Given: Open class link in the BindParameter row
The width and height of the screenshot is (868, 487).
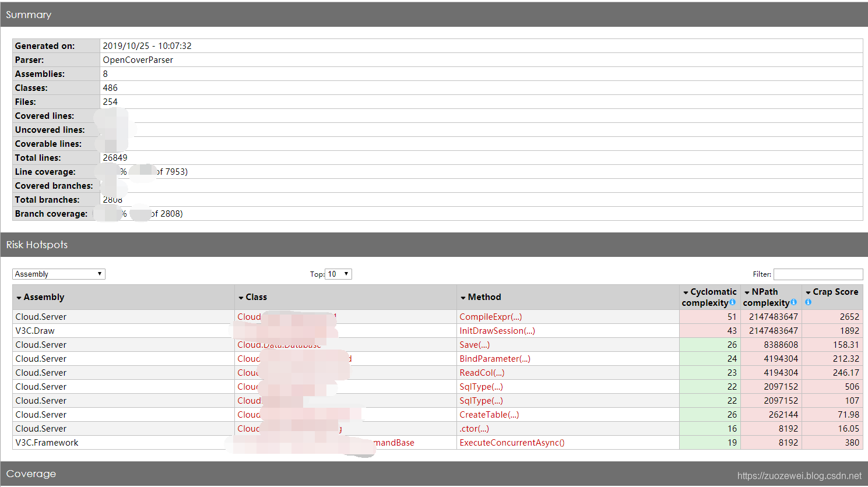Looking at the screenshot, I should point(294,359).
